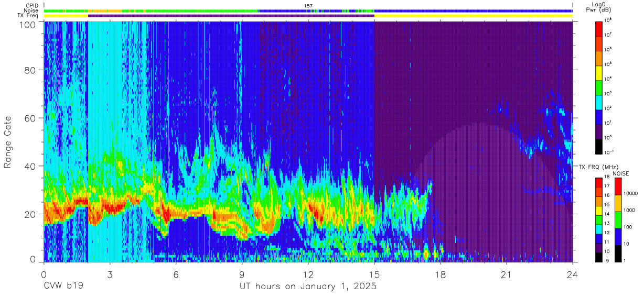Click the 'CVW b19' radar label

(63, 287)
